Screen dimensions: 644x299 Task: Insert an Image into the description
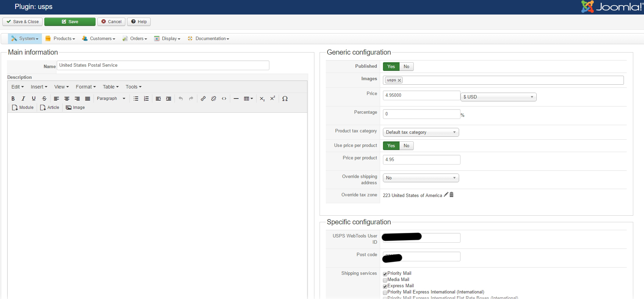coord(75,108)
